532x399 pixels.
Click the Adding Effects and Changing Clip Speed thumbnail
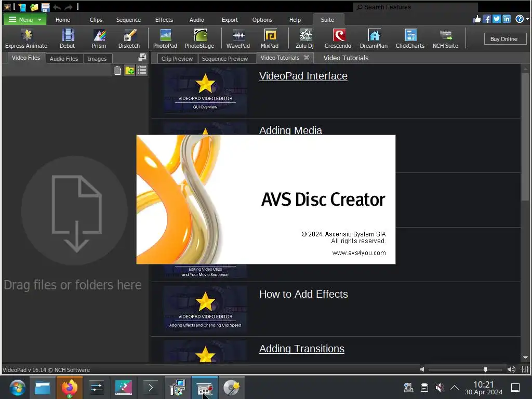click(205, 309)
